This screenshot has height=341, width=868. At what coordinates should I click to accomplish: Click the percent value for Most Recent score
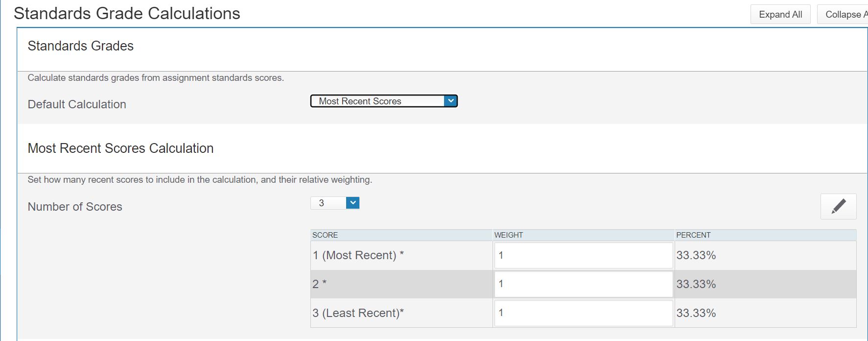tap(696, 255)
